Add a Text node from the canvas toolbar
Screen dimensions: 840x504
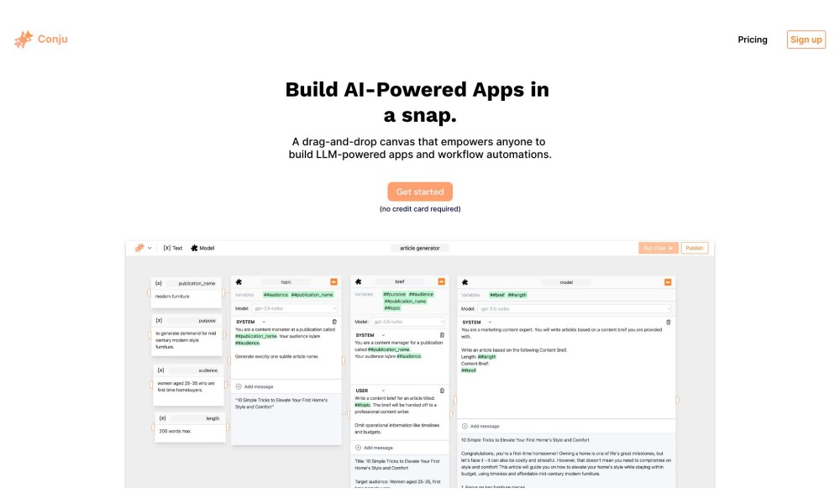point(172,248)
